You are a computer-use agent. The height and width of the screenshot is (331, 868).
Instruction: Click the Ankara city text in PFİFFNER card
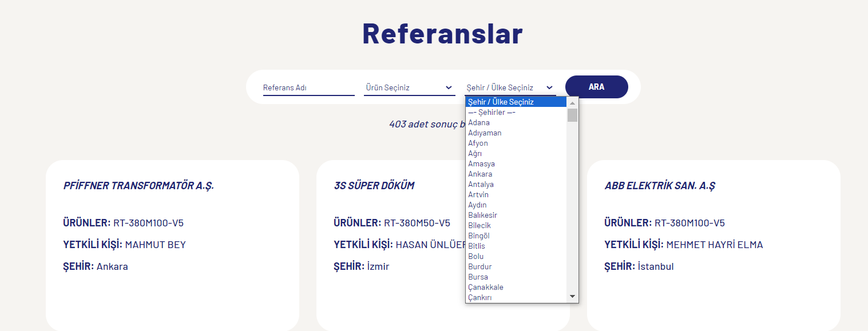112,266
